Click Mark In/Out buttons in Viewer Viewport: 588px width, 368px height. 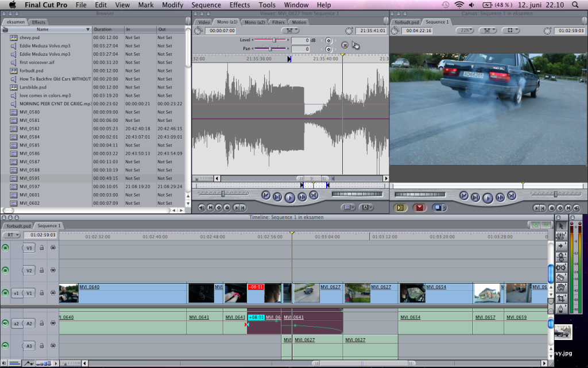tap(239, 207)
